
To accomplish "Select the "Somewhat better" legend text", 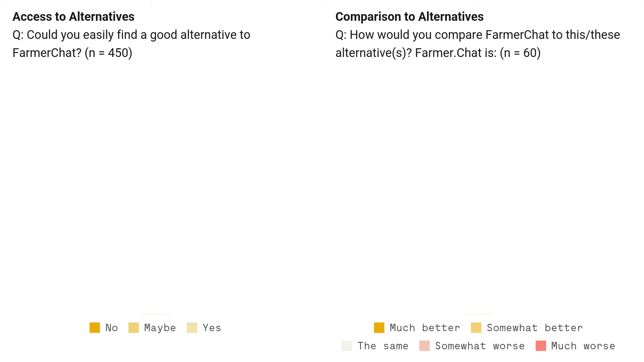I will coord(535,328).
